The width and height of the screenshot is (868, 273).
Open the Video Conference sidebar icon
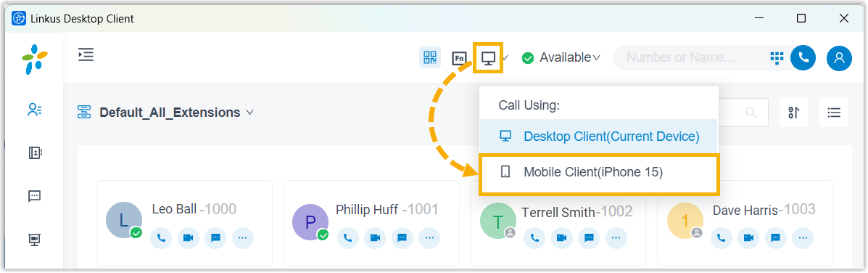35,239
